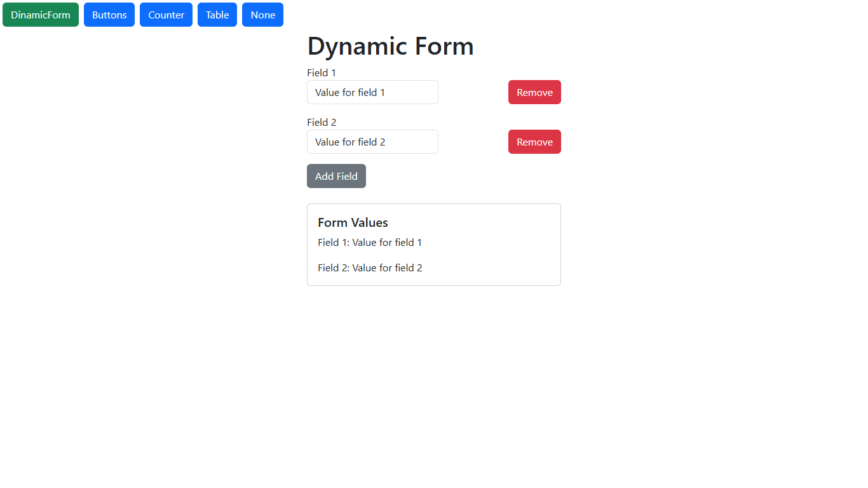This screenshot has height=488, width=868.
Task: Focus the Field 1 text input
Action: tap(372, 92)
